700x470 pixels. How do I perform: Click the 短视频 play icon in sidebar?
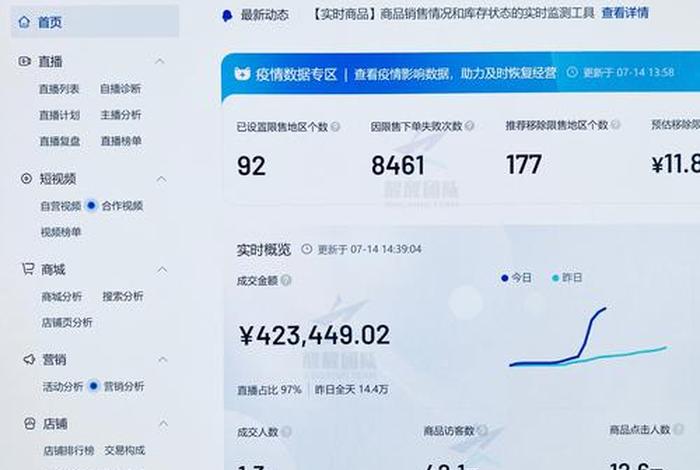click(x=26, y=178)
